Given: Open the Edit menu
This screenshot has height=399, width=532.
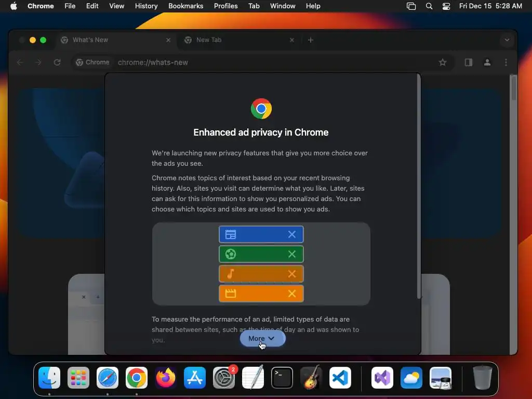Looking at the screenshot, I should click(x=92, y=6).
